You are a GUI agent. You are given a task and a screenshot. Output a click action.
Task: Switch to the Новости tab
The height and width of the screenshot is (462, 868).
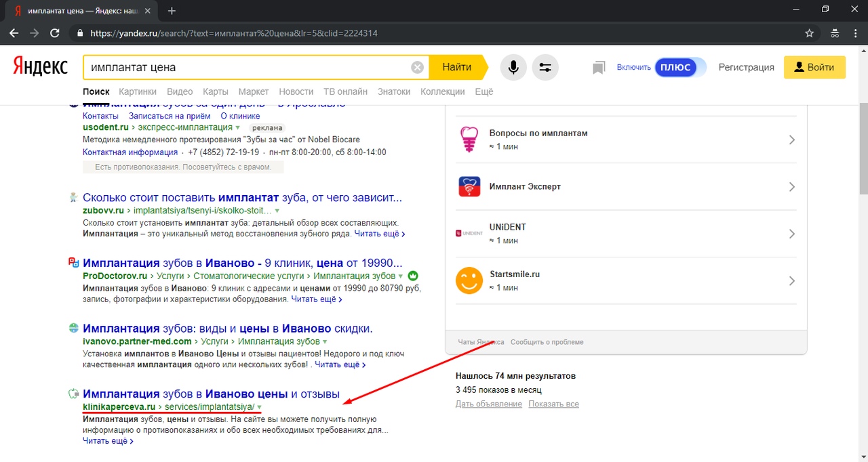coord(296,91)
